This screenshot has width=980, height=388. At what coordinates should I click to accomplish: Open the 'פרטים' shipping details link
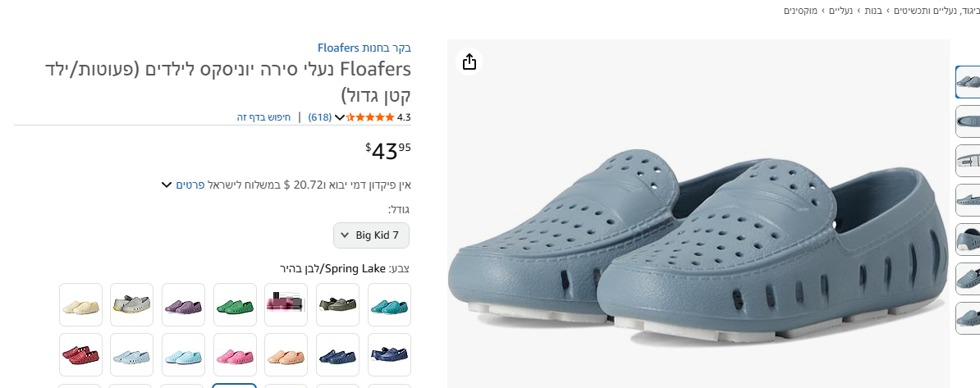pyautogui.click(x=190, y=185)
